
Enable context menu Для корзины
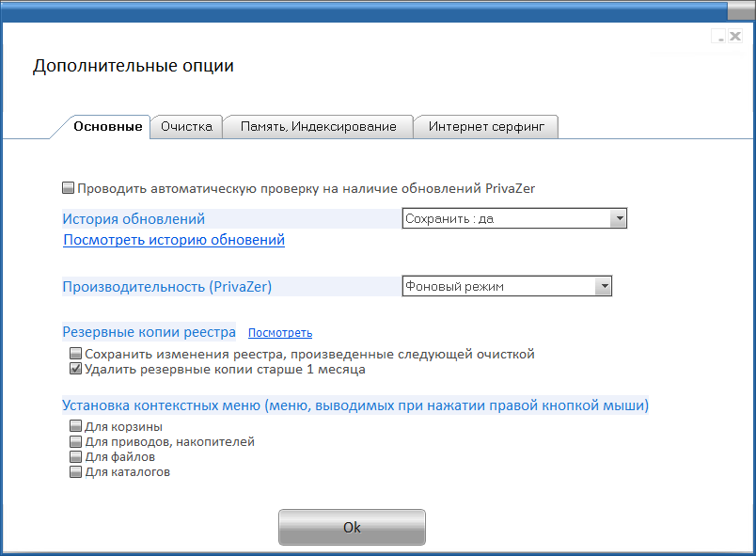76,426
